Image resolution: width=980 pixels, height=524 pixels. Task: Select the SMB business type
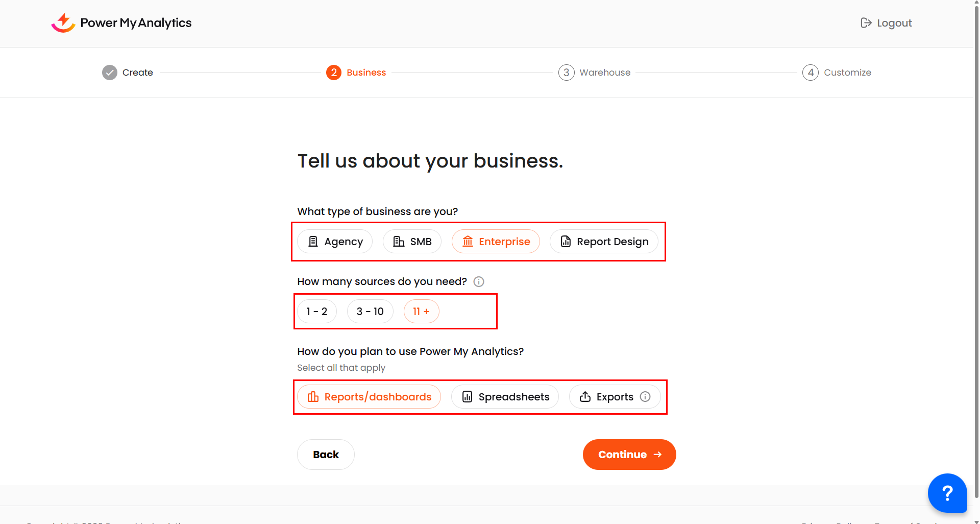(x=412, y=242)
